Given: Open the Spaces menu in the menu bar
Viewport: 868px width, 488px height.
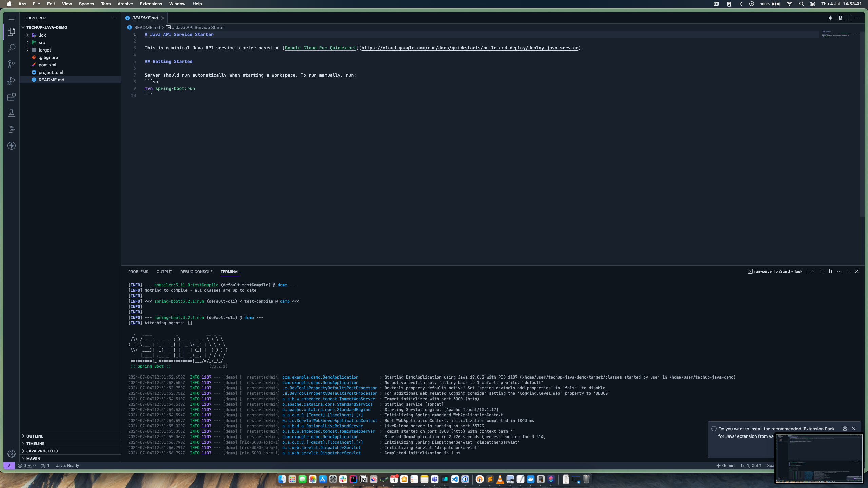Looking at the screenshot, I should (x=86, y=4).
